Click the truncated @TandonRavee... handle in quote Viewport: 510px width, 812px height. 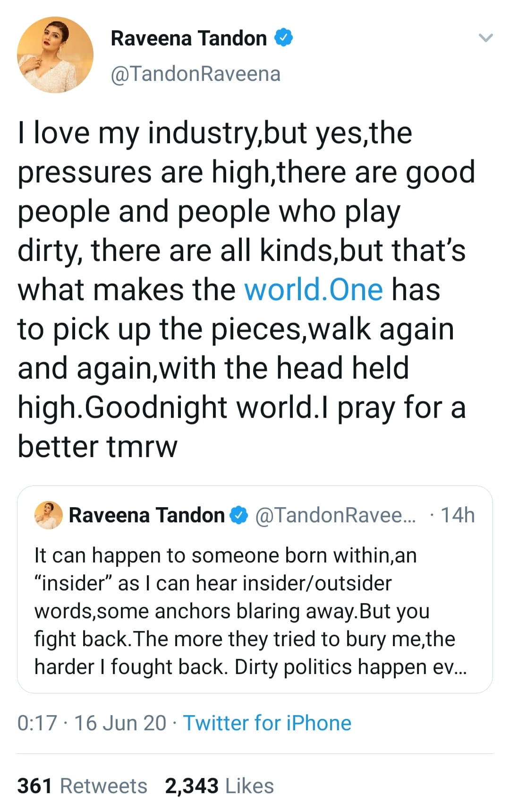coord(336,515)
